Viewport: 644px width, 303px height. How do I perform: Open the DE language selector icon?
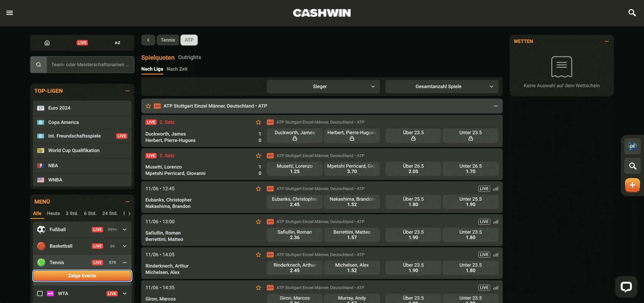tap(632, 146)
